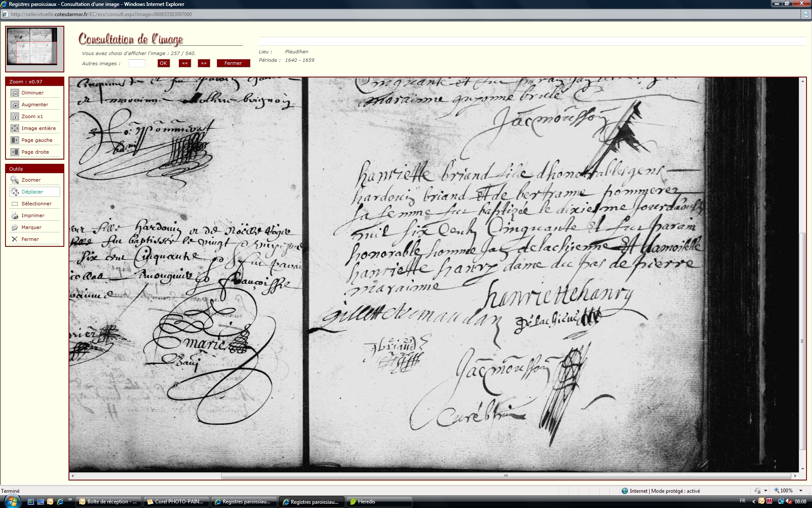Screen dimensions: 812x508
Task: Click the register overview thumbnail
Action: click(x=33, y=47)
